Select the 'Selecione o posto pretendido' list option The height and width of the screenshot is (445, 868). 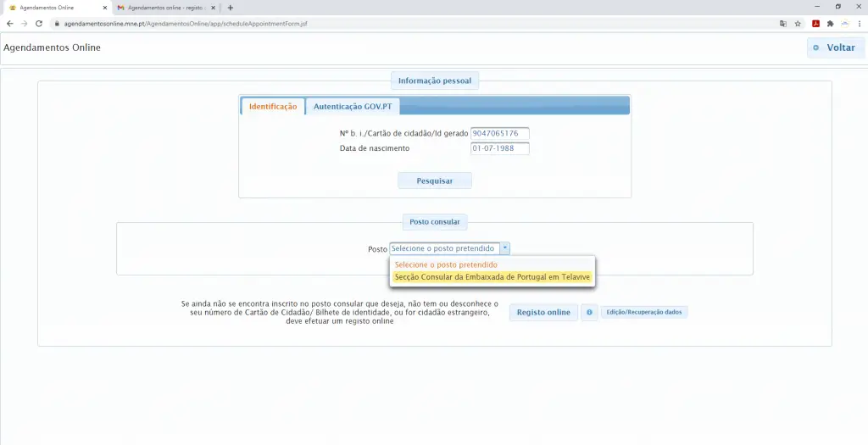(446, 265)
